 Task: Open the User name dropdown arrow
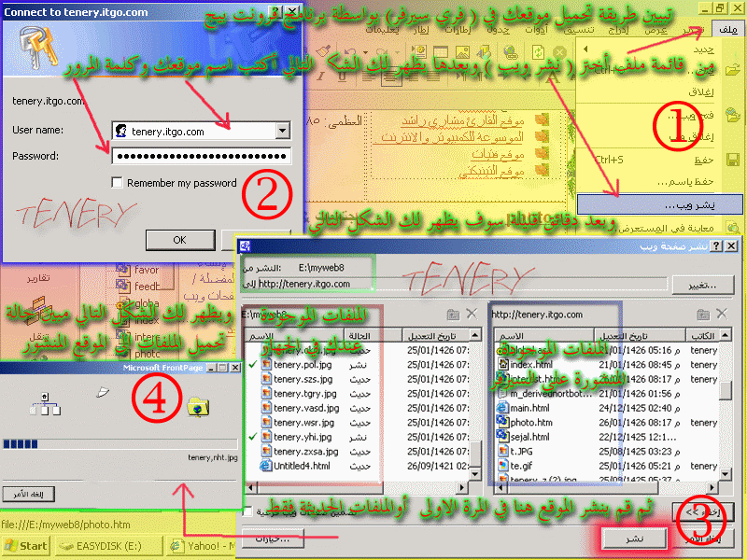pyautogui.click(x=283, y=131)
